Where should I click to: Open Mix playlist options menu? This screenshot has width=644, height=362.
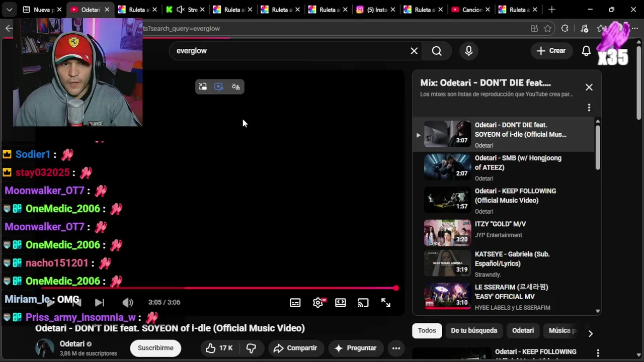[589, 108]
